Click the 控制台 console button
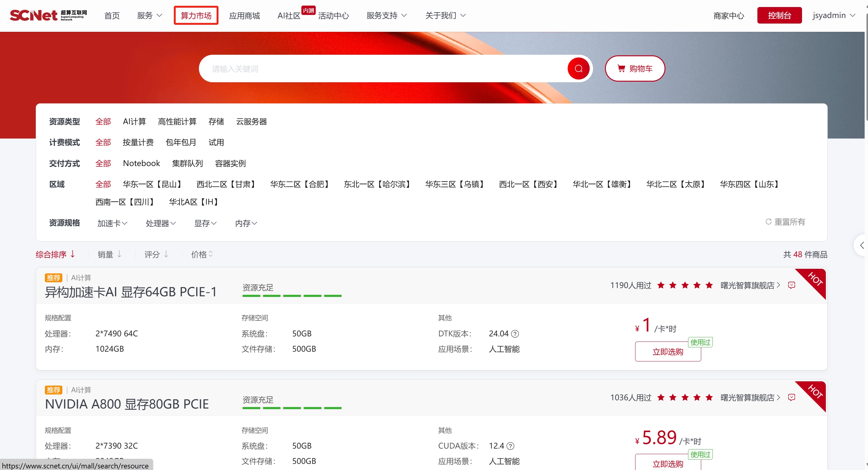Screen dimensions: 868x470 pyautogui.click(x=779, y=16)
